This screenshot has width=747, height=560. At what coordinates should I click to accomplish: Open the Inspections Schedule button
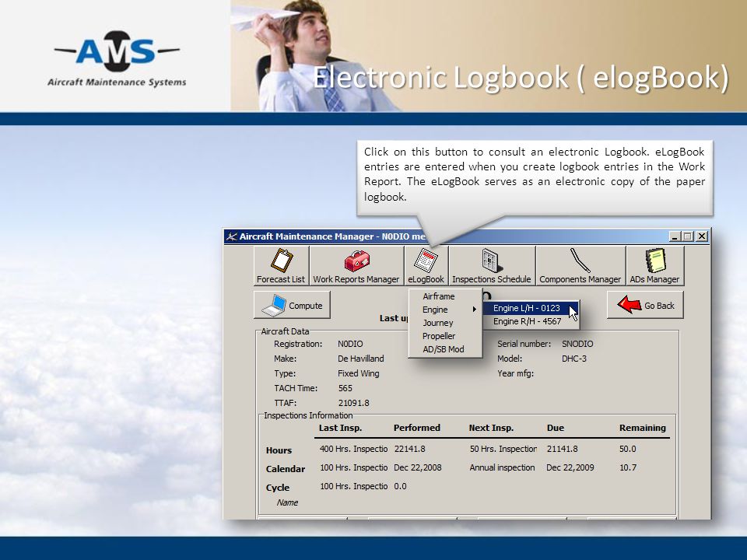pos(492,266)
